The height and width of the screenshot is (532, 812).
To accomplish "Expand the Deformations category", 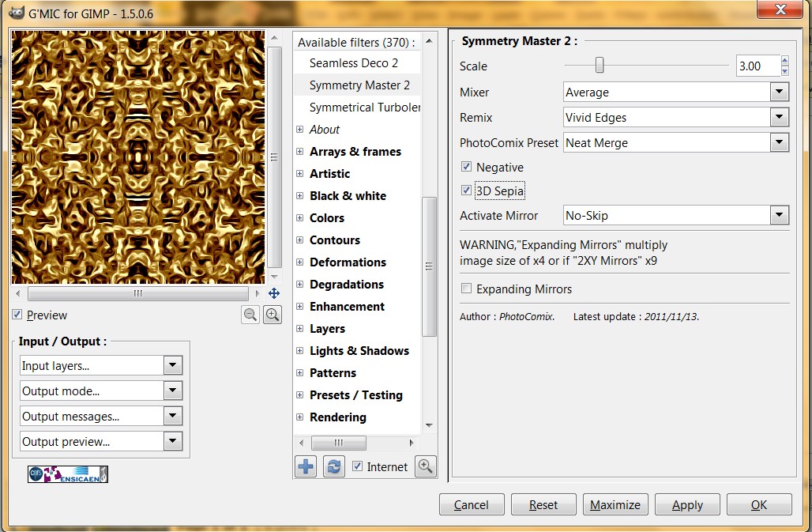I will 299,262.
